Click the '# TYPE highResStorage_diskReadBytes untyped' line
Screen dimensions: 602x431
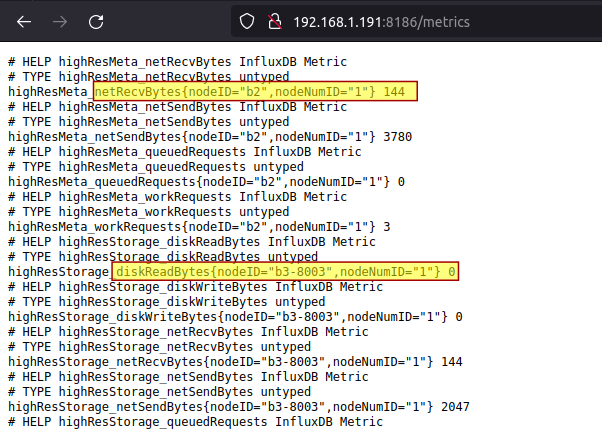tap(163, 257)
